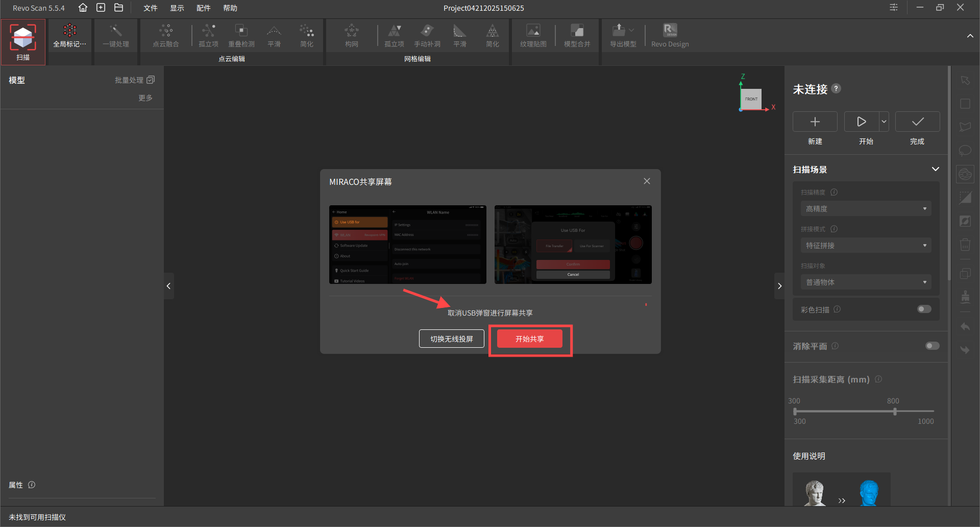Click info icon beside 扫描采集距离
This screenshot has height=527, width=980.
click(878, 379)
